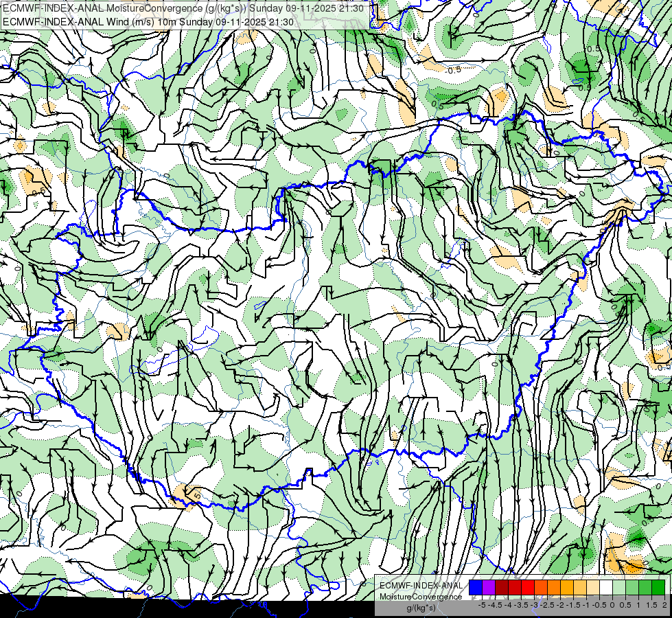The width and height of the screenshot is (672, 618).
Task: Click the legend tick value '1.5'
Action: click(651, 605)
